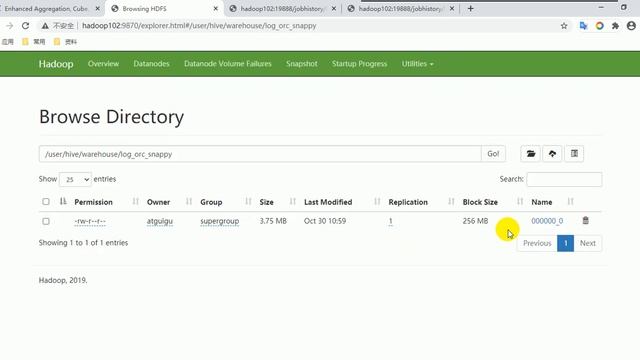This screenshot has width=640, height=360.
Task: Focus the directory path input field
Action: tap(260, 154)
